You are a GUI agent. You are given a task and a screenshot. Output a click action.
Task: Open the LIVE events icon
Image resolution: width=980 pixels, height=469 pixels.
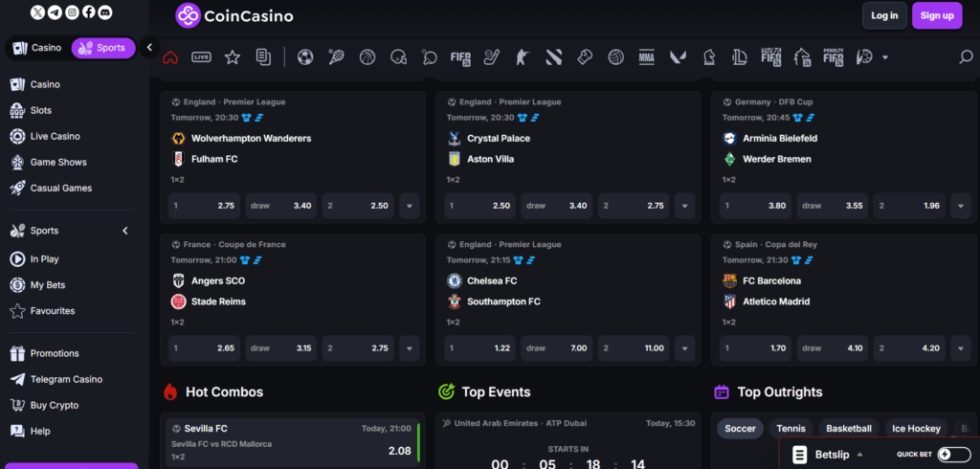tap(201, 57)
